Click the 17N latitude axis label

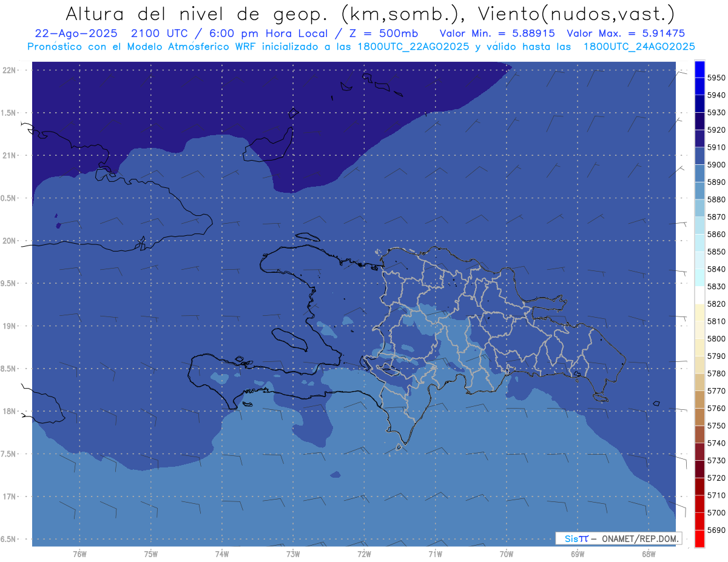pos(10,497)
